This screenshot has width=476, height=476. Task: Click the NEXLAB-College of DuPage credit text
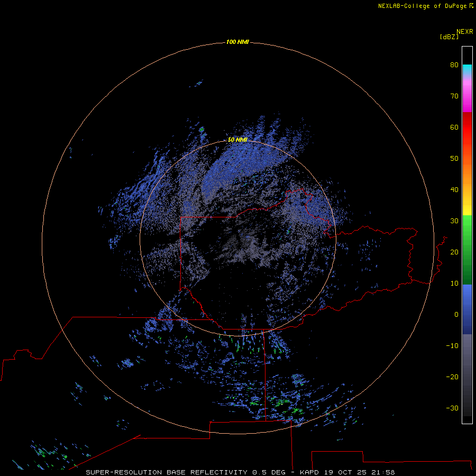[x=422, y=6]
